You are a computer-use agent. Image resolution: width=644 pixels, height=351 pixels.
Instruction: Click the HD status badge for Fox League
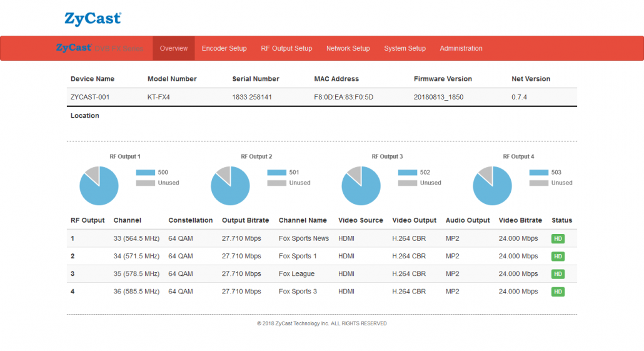tap(558, 274)
